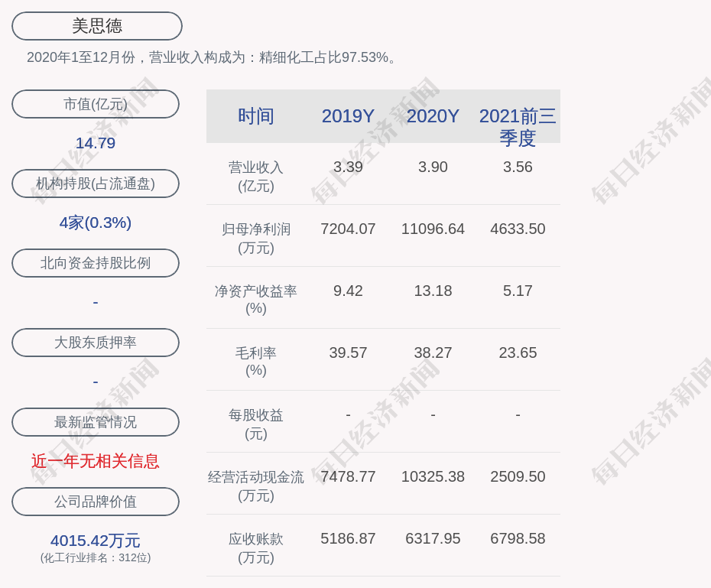Select cash flow value 10325.38
The height and width of the screenshot is (588, 711).
(433, 476)
